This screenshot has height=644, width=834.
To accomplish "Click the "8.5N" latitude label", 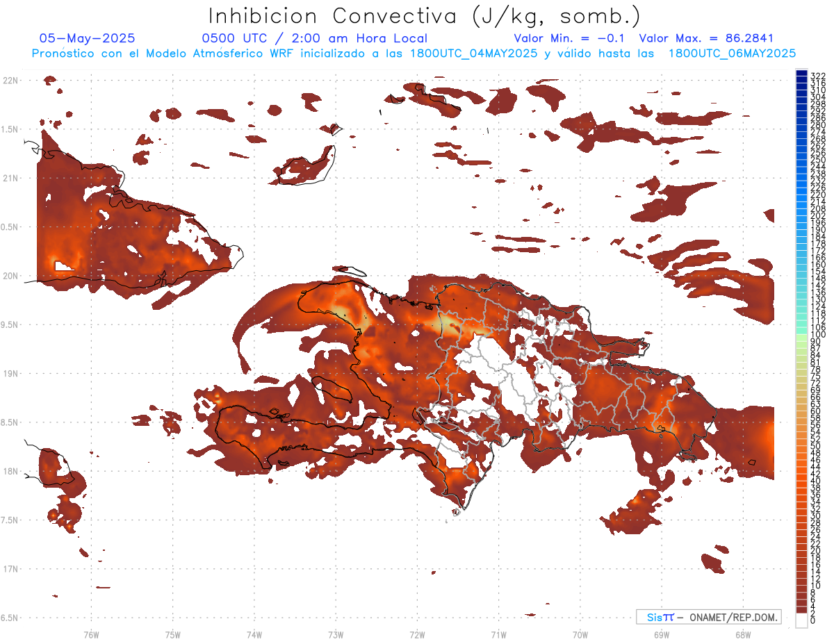I will pos(10,422).
